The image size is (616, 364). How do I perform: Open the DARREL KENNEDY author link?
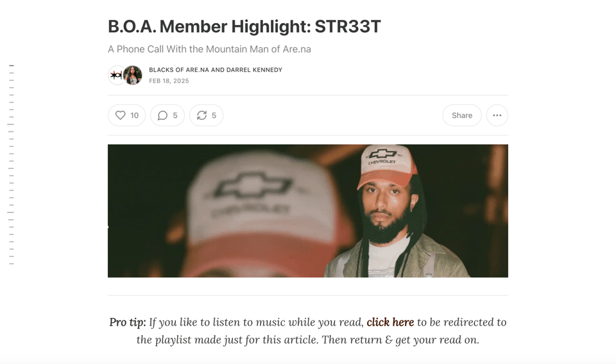(x=254, y=70)
